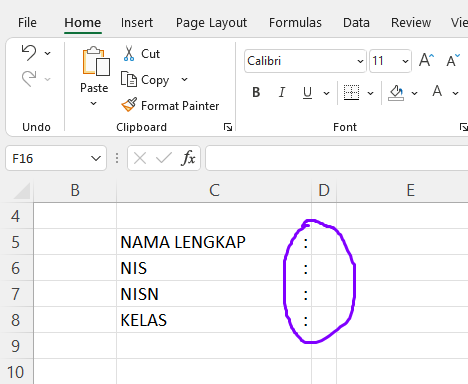Image resolution: width=468 pixels, height=384 pixels.
Task: Open Clipboard dialog launcher
Action: [x=228, y=127]
